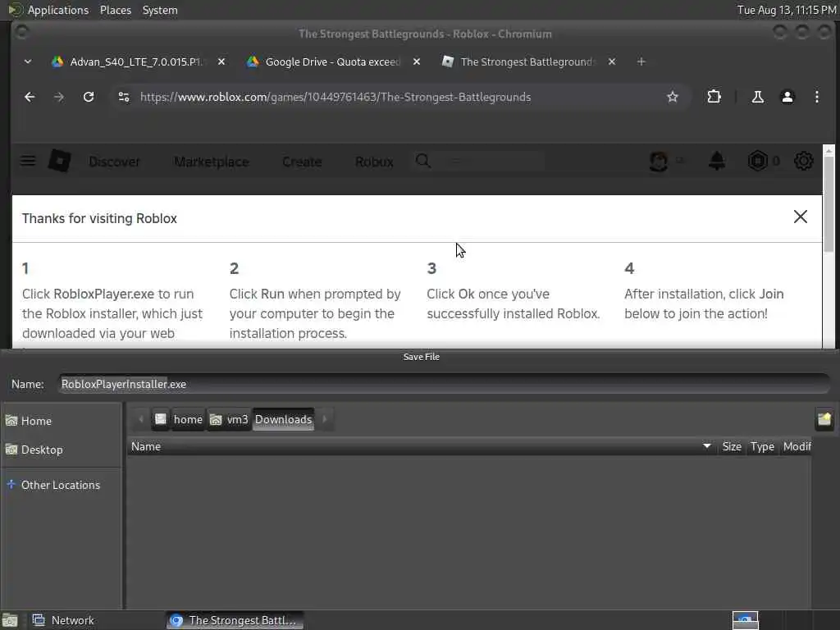
Task: Click the path bar left arrow
Action: 141,419
